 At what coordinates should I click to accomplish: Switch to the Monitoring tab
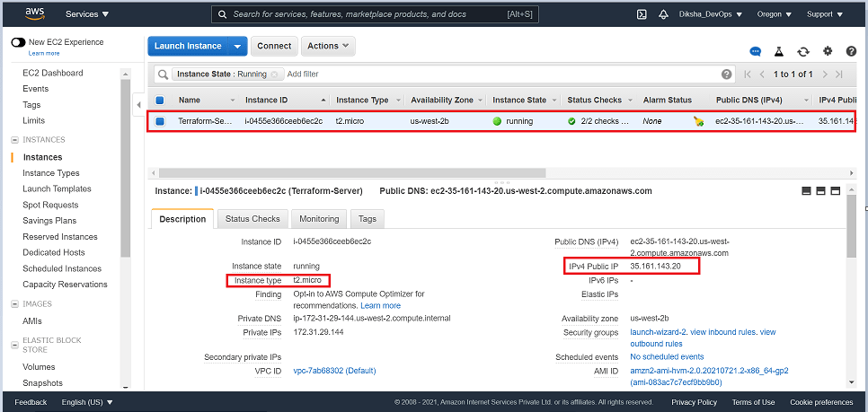(x=319, y=219)
